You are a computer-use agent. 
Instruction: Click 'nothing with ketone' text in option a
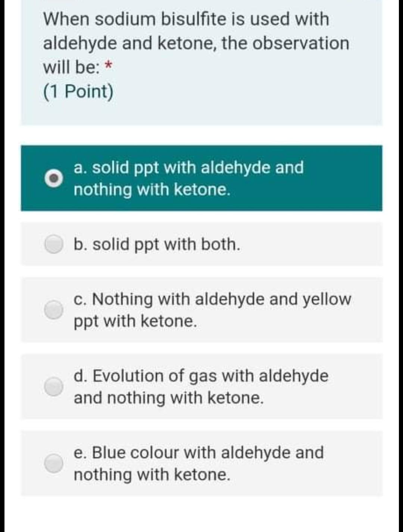pyautogui.click(x=152, y=190)
